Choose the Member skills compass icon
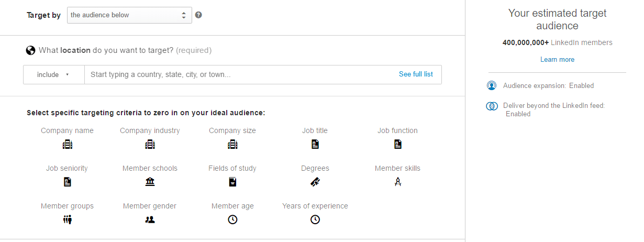Screen dimensions: 644x242 coord(397,182)
